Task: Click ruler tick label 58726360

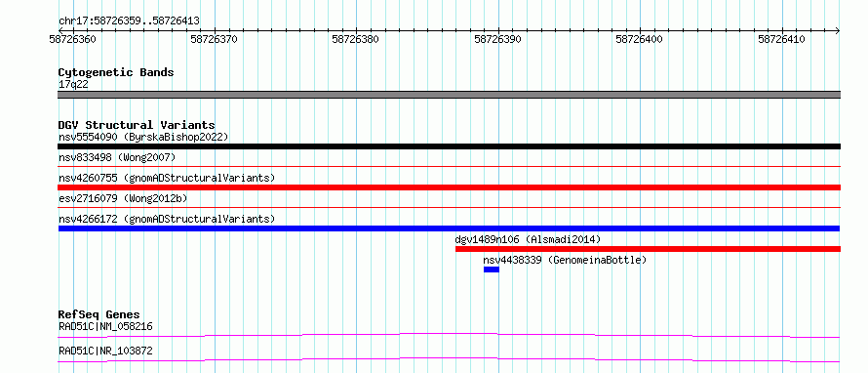Action: tap(72, 39)
